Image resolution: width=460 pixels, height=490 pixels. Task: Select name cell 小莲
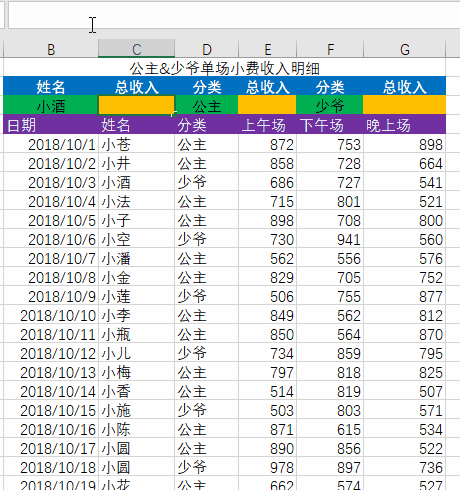coord(136,295)
